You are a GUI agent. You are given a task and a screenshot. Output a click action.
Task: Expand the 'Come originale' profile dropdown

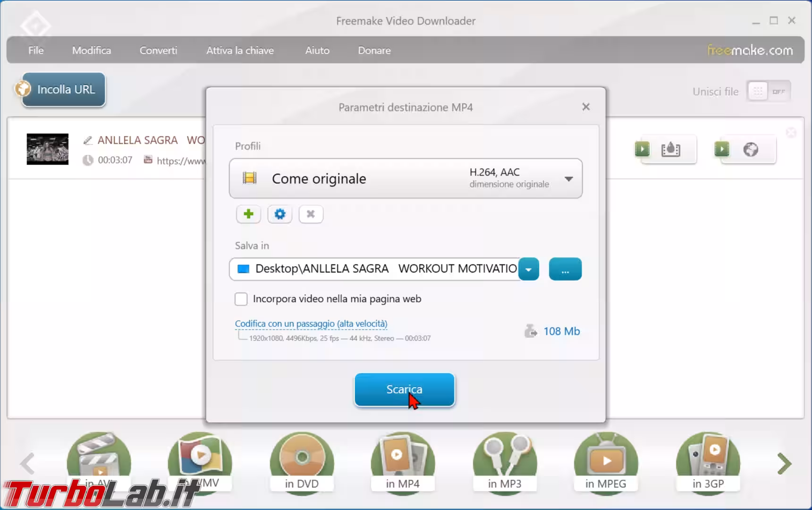tap(568, 179)
